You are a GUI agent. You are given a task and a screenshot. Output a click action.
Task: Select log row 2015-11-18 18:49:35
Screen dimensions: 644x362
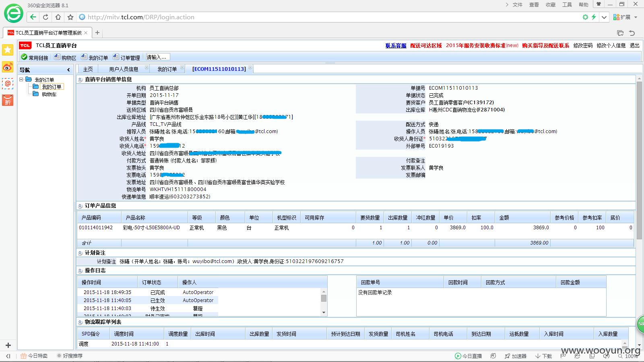(x=148, y=292)
